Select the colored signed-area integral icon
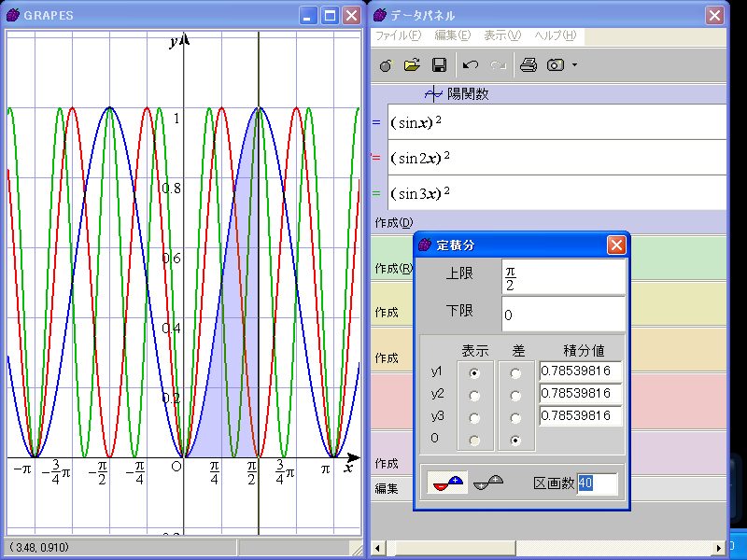747x560 pixels. [x=446, y=483]
